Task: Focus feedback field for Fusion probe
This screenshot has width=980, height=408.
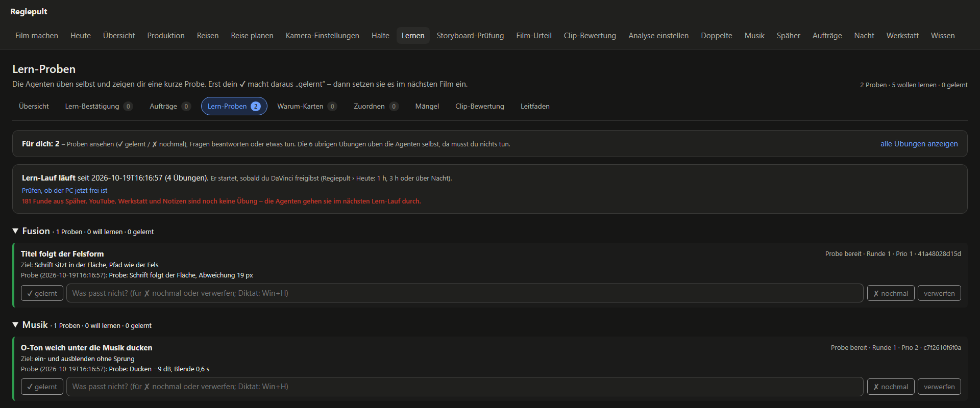Action: (x=464, y=293)
